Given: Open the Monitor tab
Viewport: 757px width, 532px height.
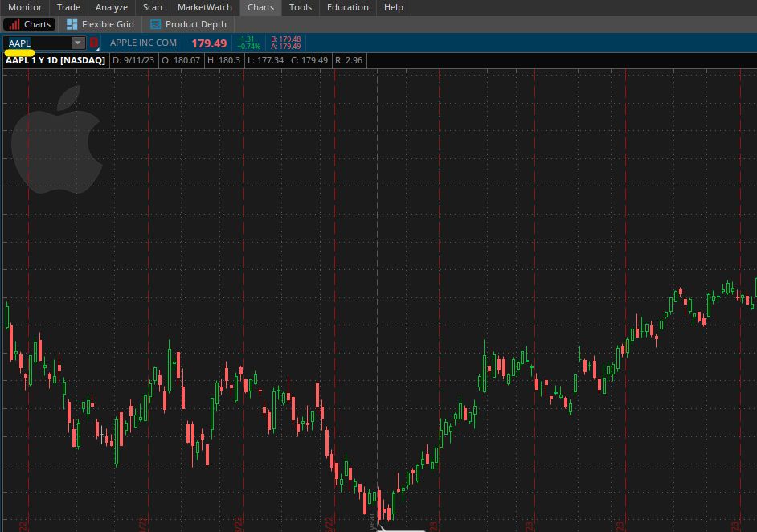Looking at the screenshot, I should tap(24, 7).
